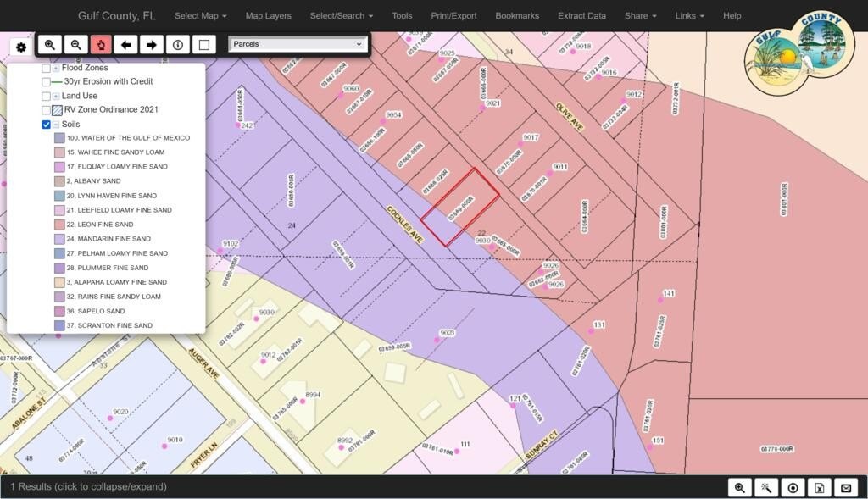Image resolution: width=868 pixels, height=499 pixels.
Task: Activate the red pan hand tool
Action: point(102,45)
